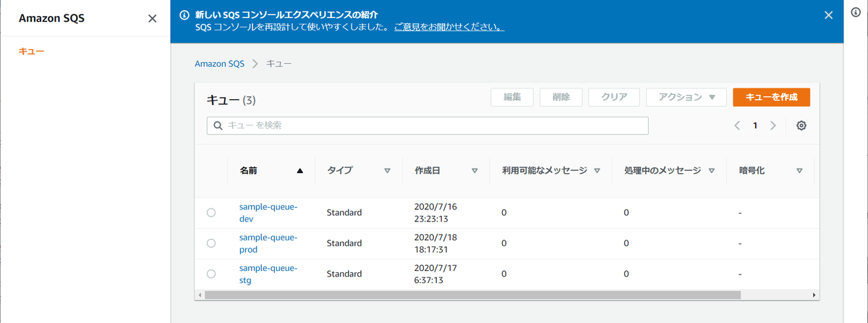Click the info icon in the blue banner

(185, 14)
